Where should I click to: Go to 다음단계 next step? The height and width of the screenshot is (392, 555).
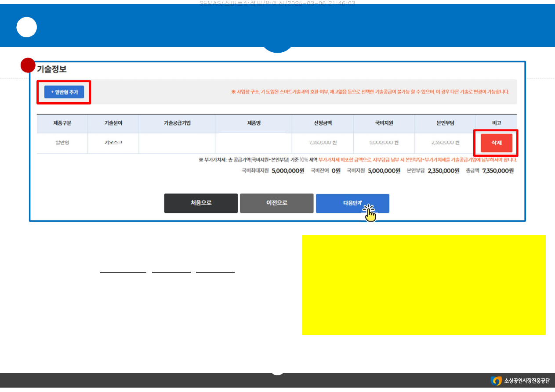click(x=352, y=203)
